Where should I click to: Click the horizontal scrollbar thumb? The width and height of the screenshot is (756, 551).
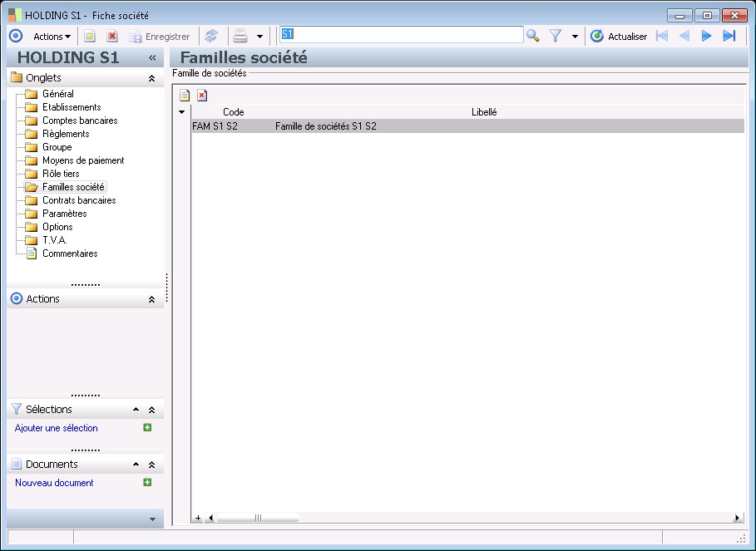click(x=258, y=519)
